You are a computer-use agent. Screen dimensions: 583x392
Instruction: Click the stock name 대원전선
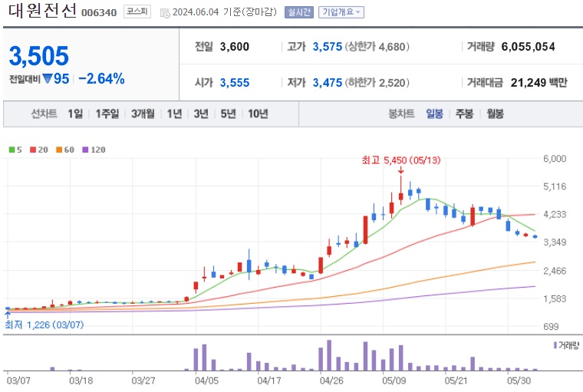[42, 11]
